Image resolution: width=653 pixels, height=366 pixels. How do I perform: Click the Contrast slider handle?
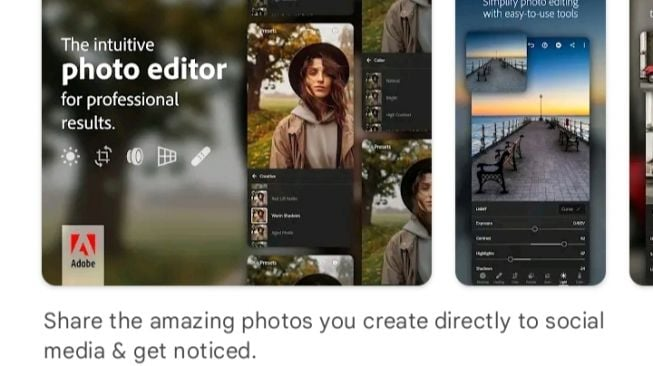coord(564,244)
